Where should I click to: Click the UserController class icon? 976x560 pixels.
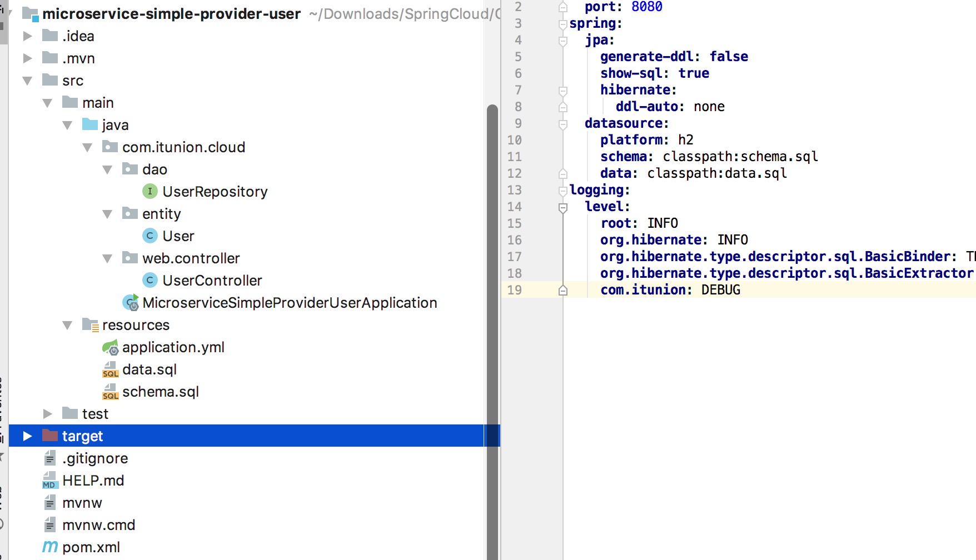pos(150,280)
